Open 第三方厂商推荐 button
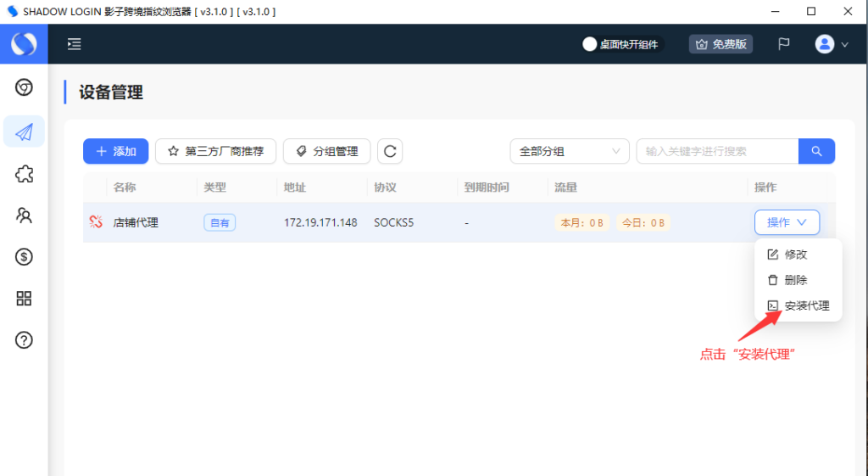Screen dimensions: 868x476 (x=215, y=151)
